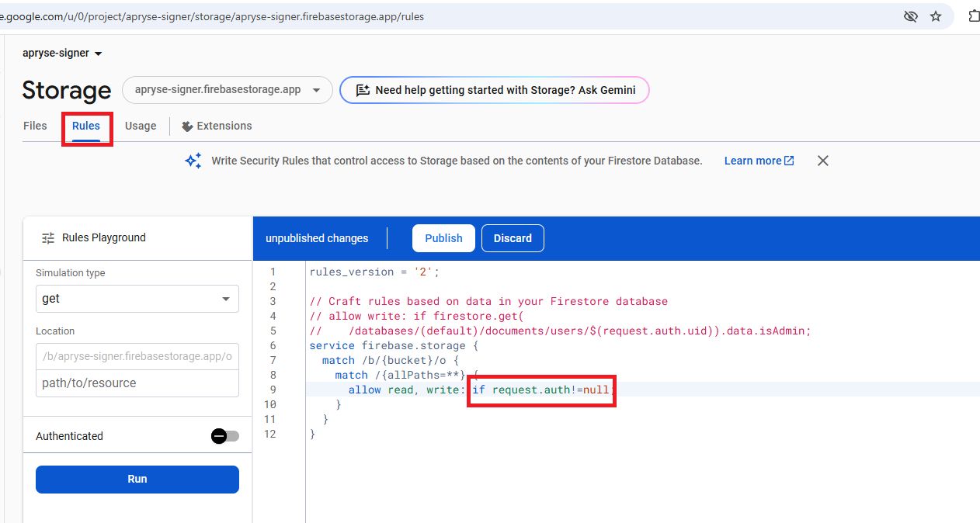Click the bucket location prefix field
The width and height of the screenshot is (980, 523).
tap(137, 356)
